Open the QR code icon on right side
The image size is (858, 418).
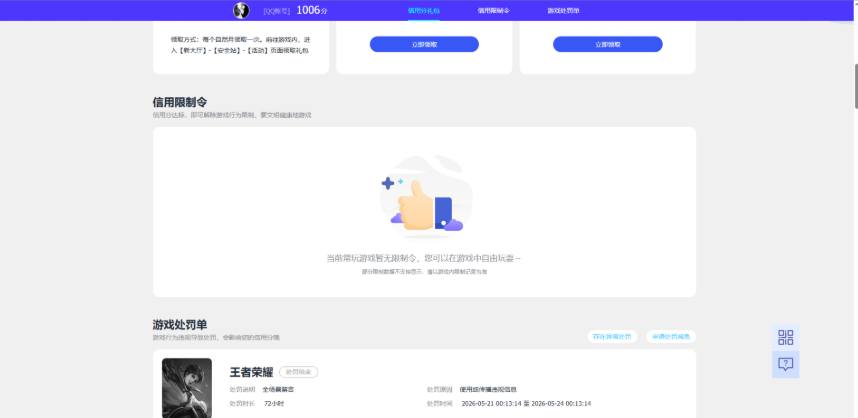[x=785, y=338]
